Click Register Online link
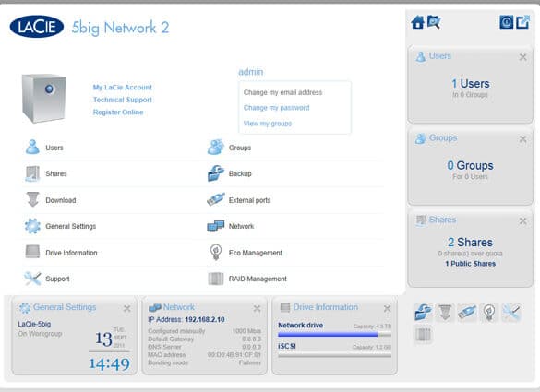This screenshot has height=392, width=540. click(x=118, y=112)
